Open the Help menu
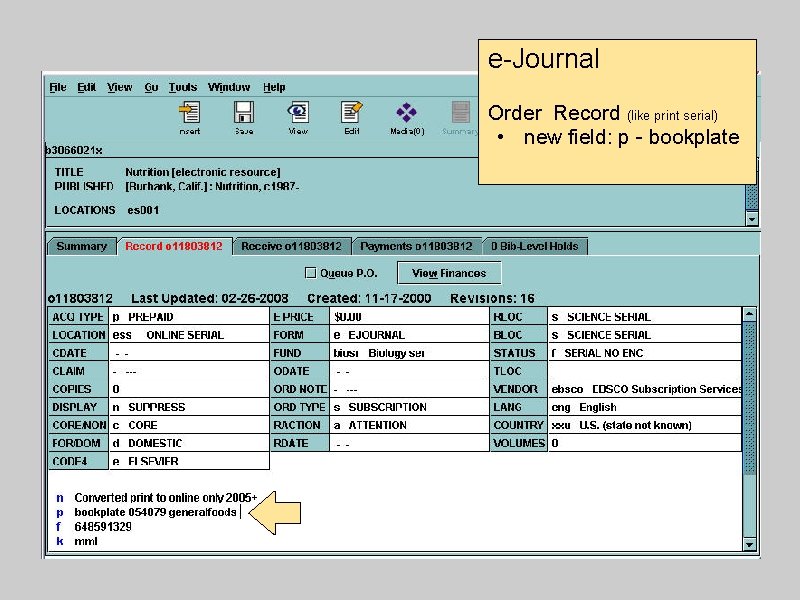Screen dimensions: 800x600 (x=274, y=87)
